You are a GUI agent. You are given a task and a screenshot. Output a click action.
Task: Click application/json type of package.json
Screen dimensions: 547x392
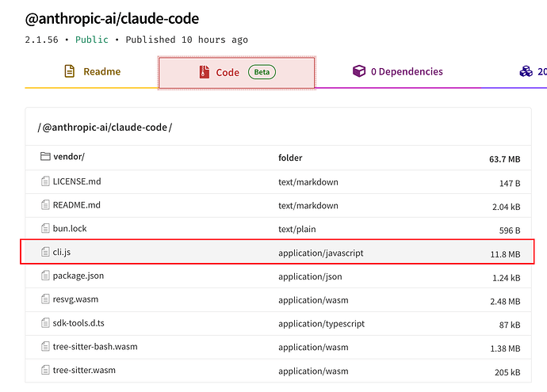(x=310, y=276)
